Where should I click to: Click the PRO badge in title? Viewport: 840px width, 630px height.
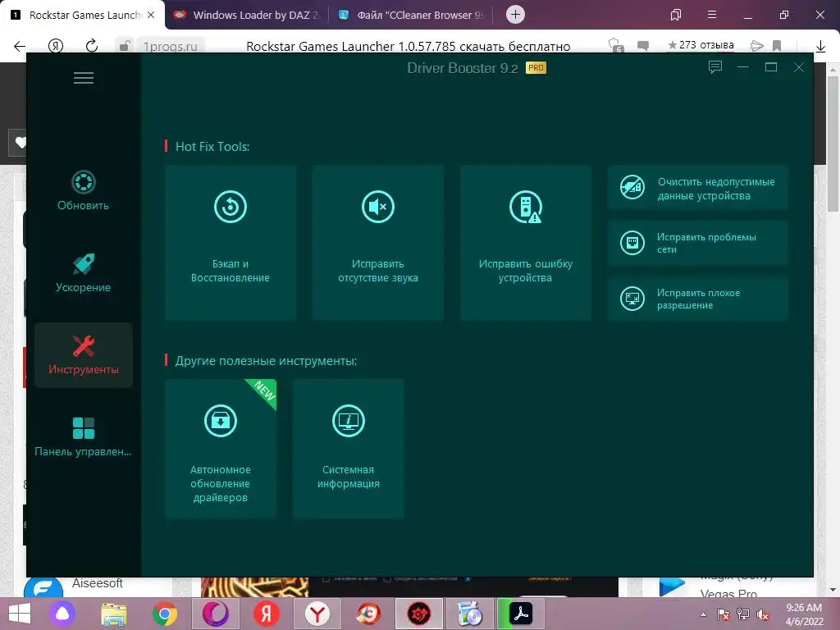tap(536, 67)
